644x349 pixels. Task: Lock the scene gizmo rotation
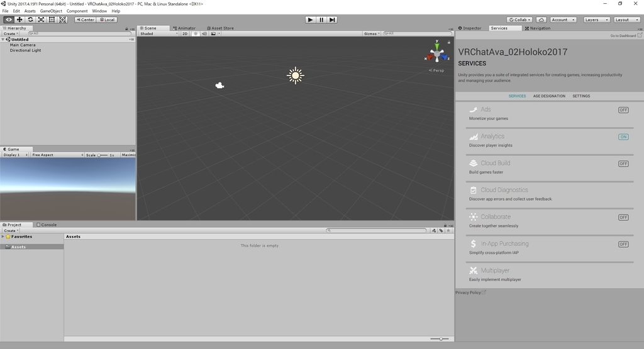(449, 42)
